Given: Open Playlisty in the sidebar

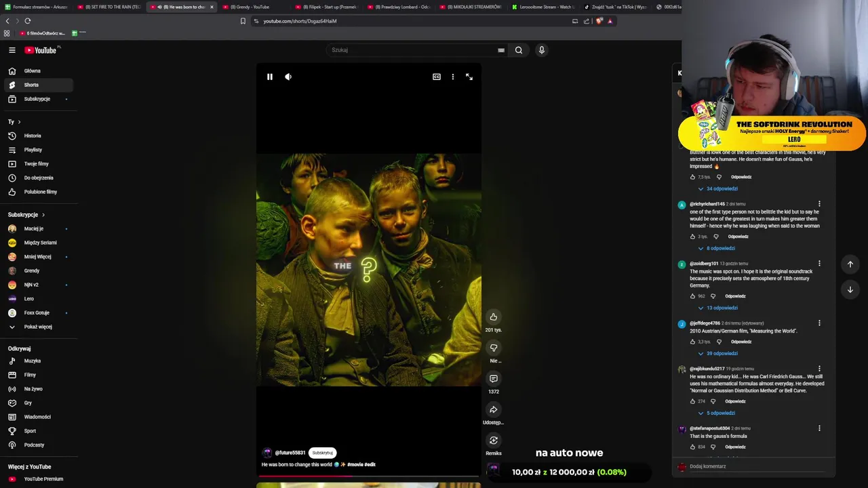Looking at the screenshot, I should (x=39, y=150).
